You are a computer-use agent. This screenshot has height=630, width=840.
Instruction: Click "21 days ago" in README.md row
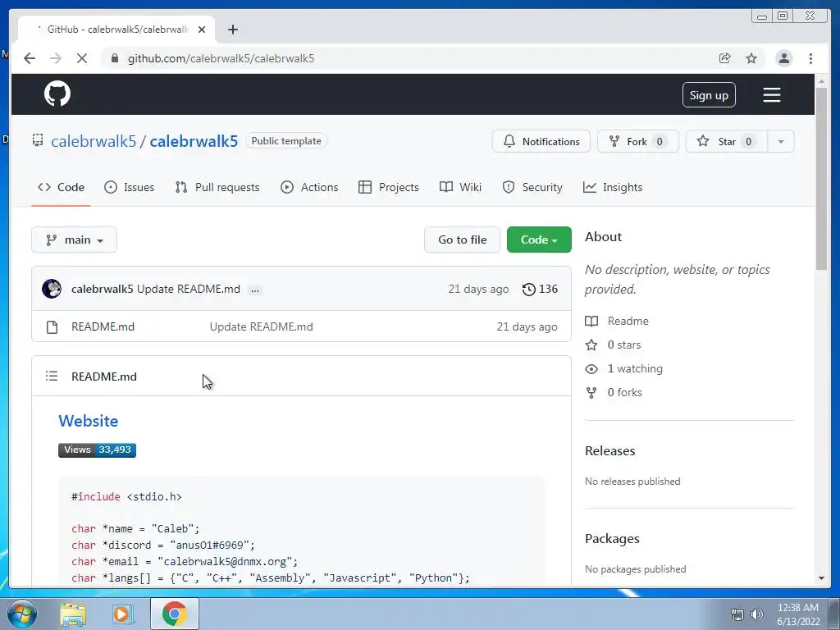527,326
